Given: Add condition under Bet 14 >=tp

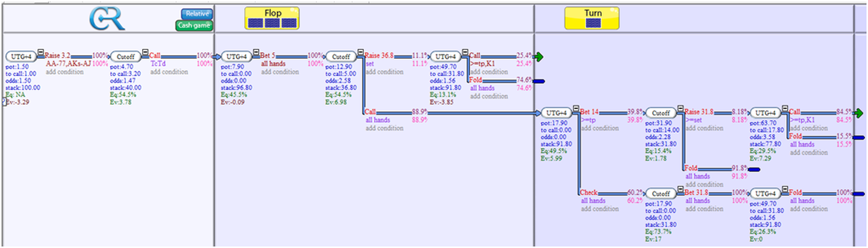Looking at the screenshot, I should [x=601, y=128].
